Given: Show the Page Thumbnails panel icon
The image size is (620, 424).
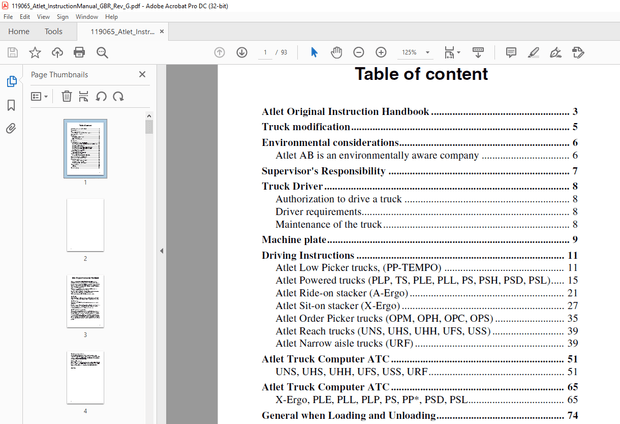Looking at the screenshot, I should (11, 81).
